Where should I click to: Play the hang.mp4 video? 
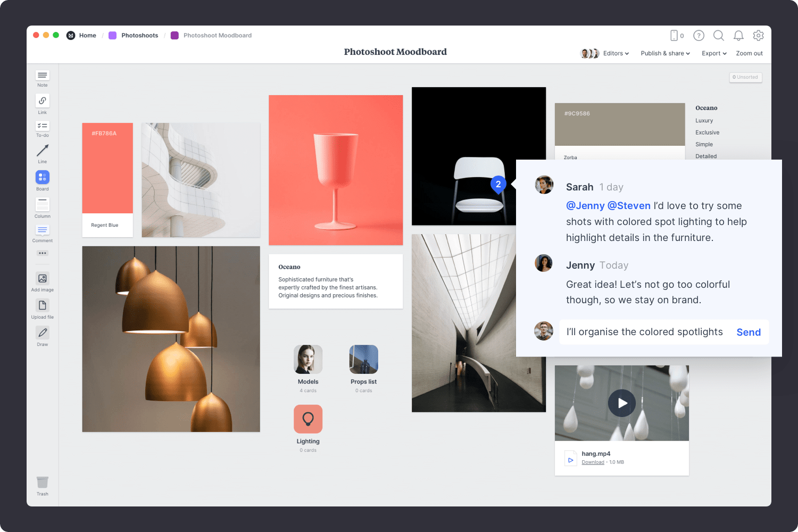pyautogui.click(x=622, y=403)
